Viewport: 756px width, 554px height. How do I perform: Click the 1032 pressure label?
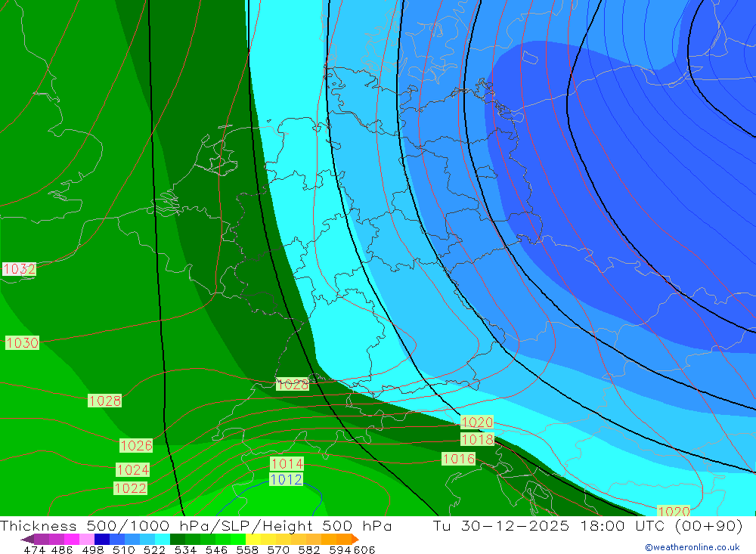20,268
